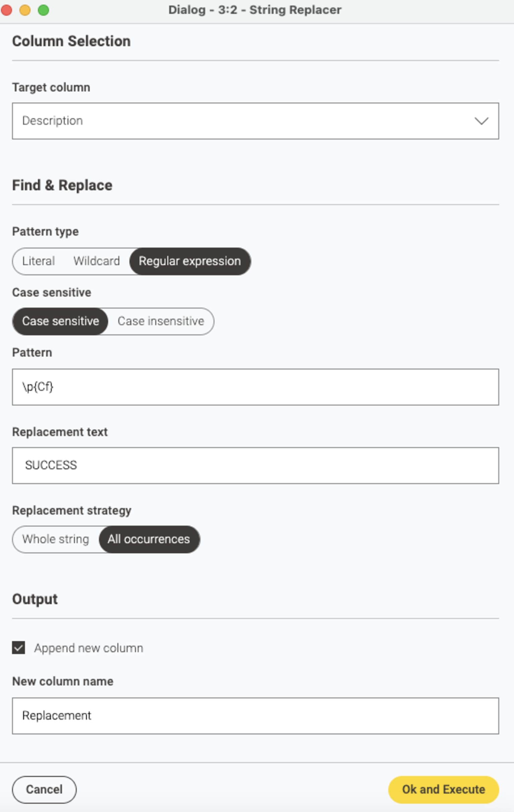This screenshot has height=812, width=514.
Task: Select the Wildcard pattern type
Action: coord(96,261)
